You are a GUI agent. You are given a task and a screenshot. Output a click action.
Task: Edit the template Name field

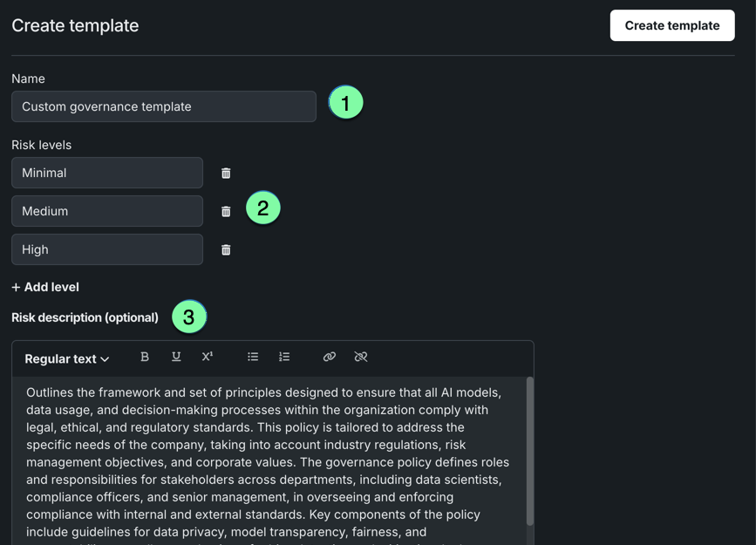164,106
